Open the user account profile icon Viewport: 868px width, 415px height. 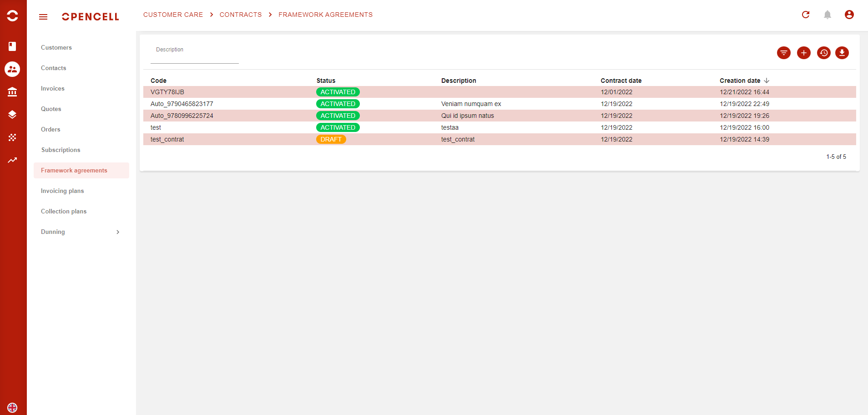click(849, 15)
